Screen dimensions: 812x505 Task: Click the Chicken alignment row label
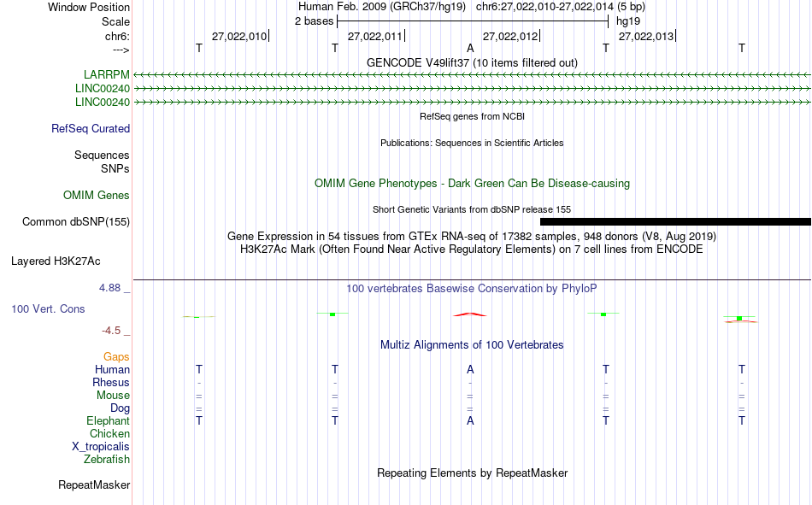pos(109,433)
